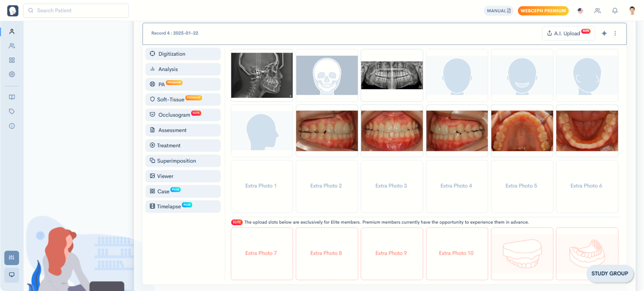
Task: Select the Extra Photo 1 upload slot
Action: coord(262,186)
